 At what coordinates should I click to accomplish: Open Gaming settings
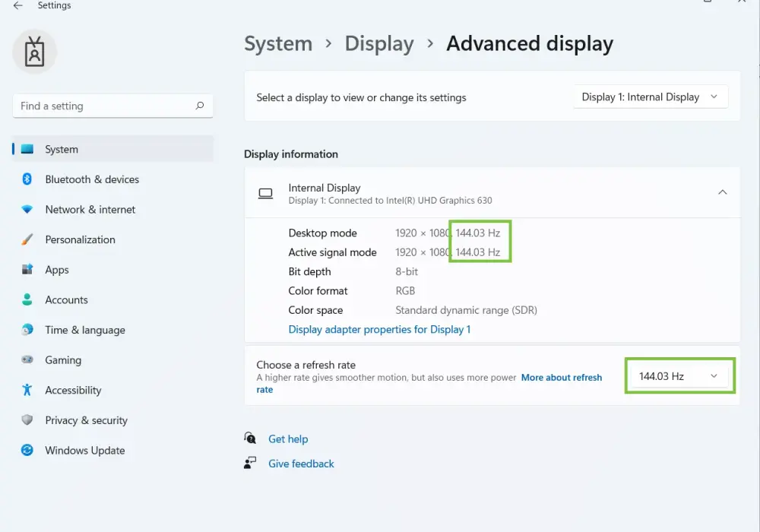tap(63, 360)
